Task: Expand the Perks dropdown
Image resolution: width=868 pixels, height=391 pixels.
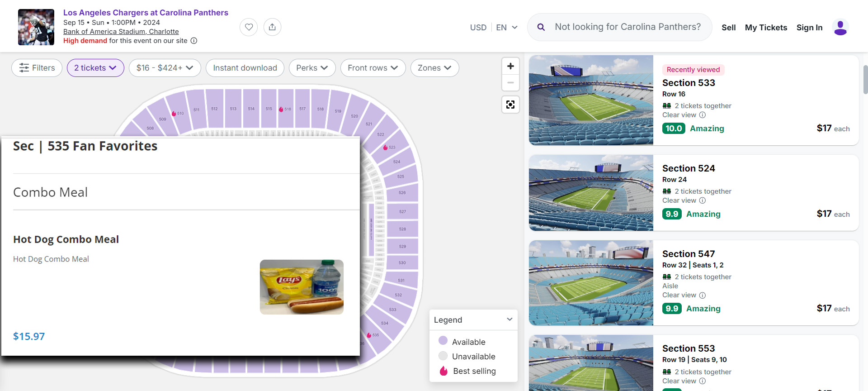Action: pos(312,68)
